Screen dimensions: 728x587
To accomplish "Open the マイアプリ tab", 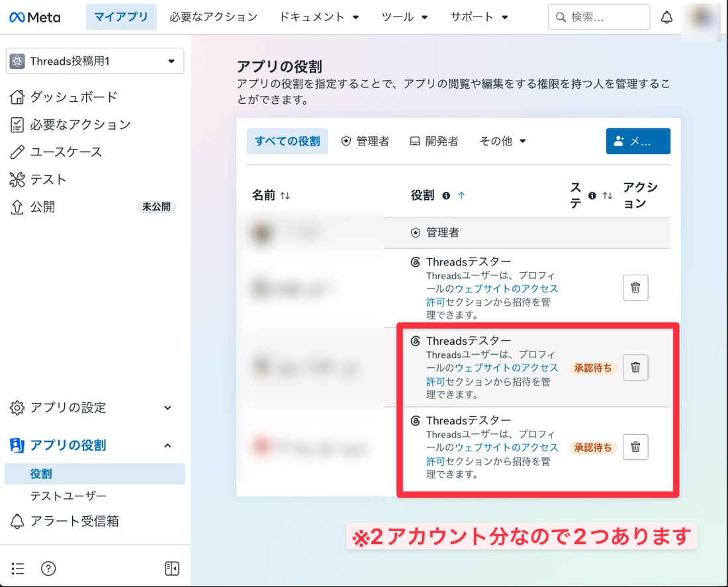I will coord(121,17).
